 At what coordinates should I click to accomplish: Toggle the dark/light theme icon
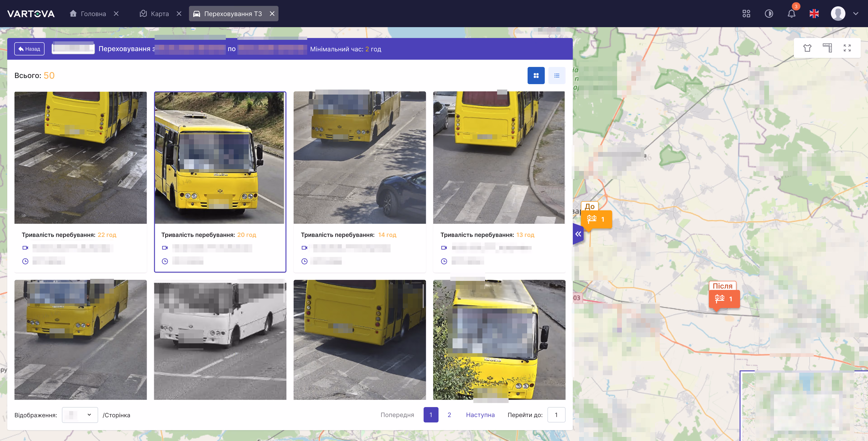coord(769,14)
